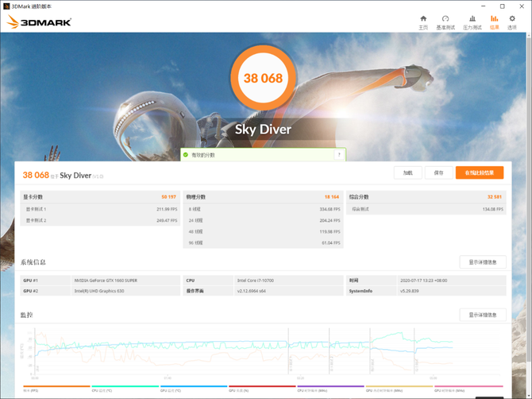Click the green valid score checkmark

click(x=186, y=155)
